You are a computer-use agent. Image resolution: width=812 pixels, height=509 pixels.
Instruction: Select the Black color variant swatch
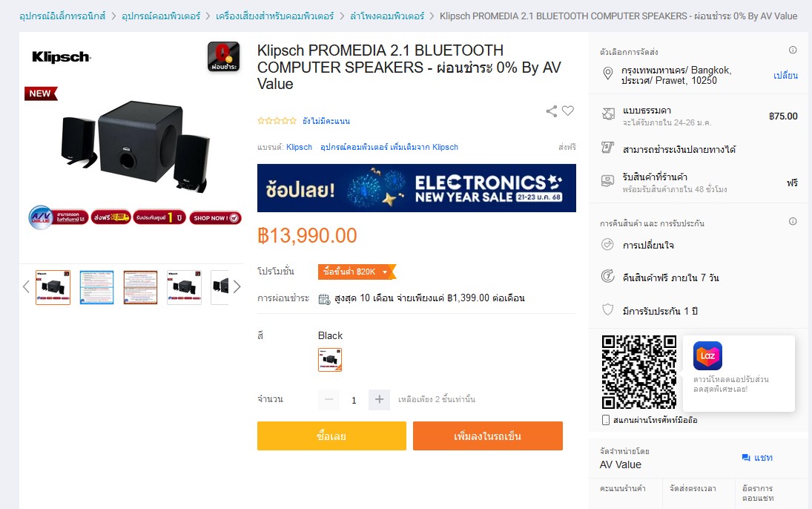pos(330,360)
